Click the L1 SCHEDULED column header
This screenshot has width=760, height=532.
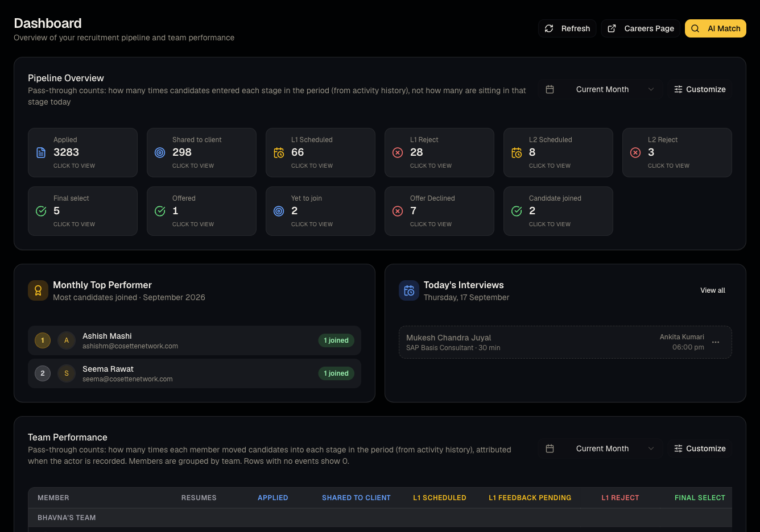(x=440, y=498)
